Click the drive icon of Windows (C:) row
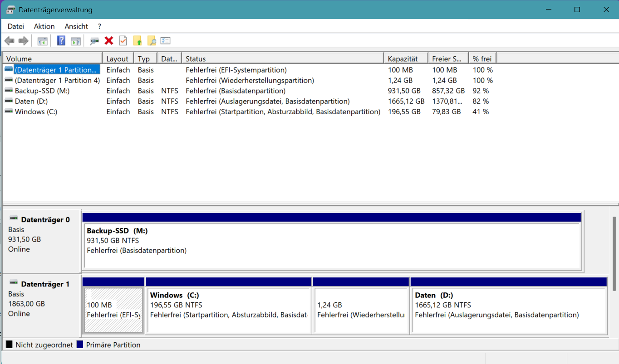This screenshot has height=364, width=619. click(9, 111)
